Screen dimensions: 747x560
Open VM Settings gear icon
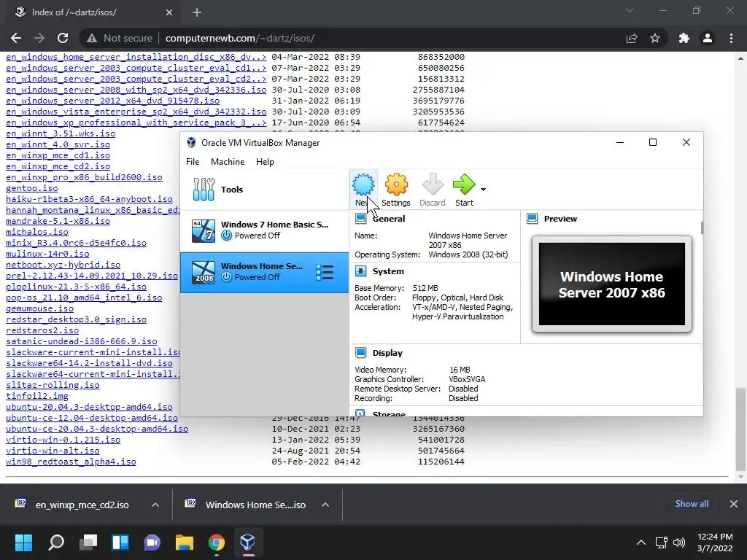(x=396, y=189)
